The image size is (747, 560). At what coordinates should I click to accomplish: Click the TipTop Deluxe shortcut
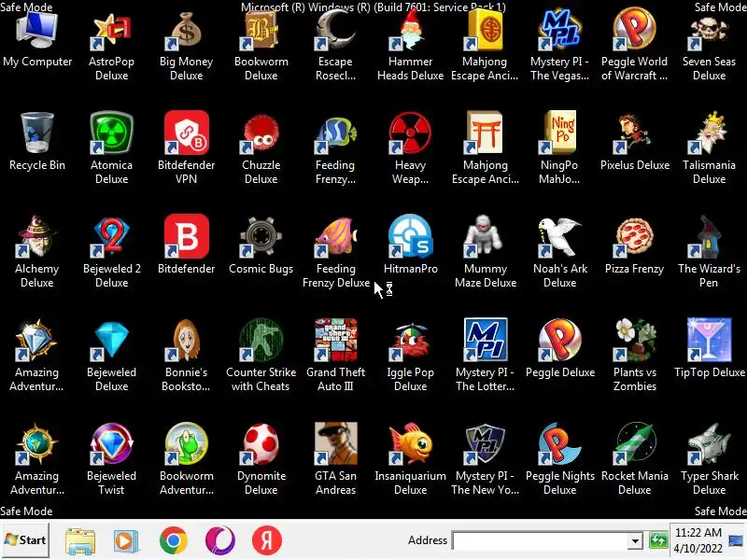coord(709,349)
